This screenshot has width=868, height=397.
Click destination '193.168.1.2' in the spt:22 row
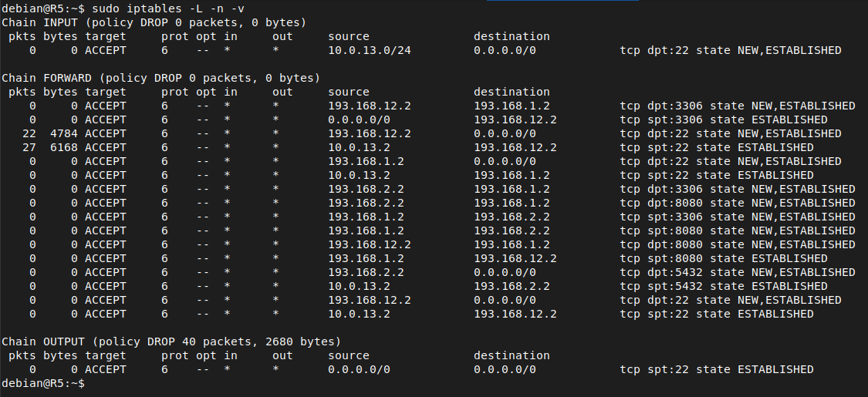point(512,175)
